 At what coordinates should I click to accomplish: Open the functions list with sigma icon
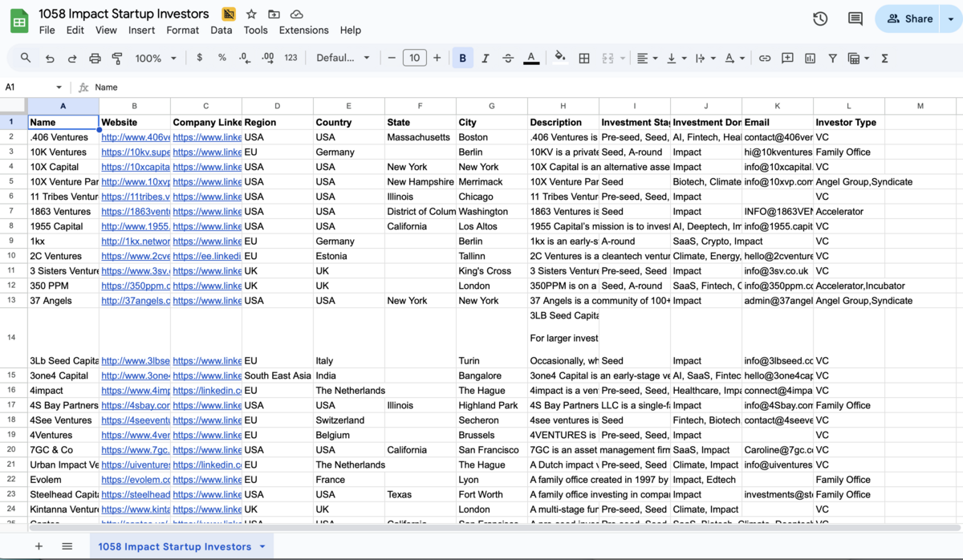[x=884, y=58]
